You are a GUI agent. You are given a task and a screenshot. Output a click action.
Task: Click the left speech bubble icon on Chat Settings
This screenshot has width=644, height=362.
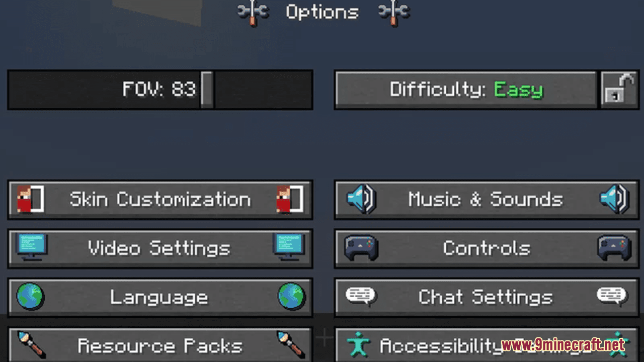[x=361, y=296]
